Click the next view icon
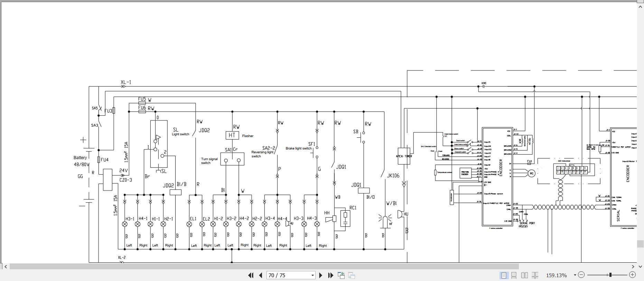 click(x=352, y=275)
